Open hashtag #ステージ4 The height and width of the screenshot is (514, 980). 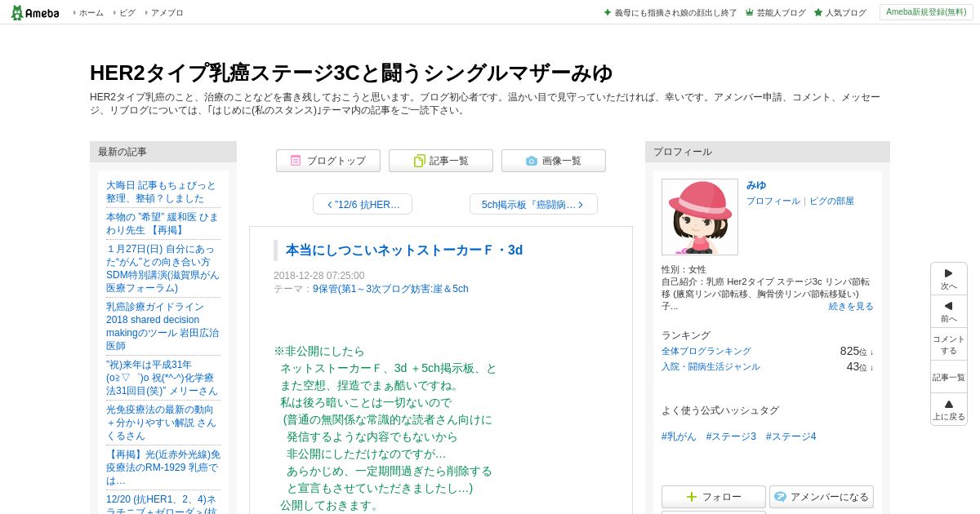pos(791,436)
